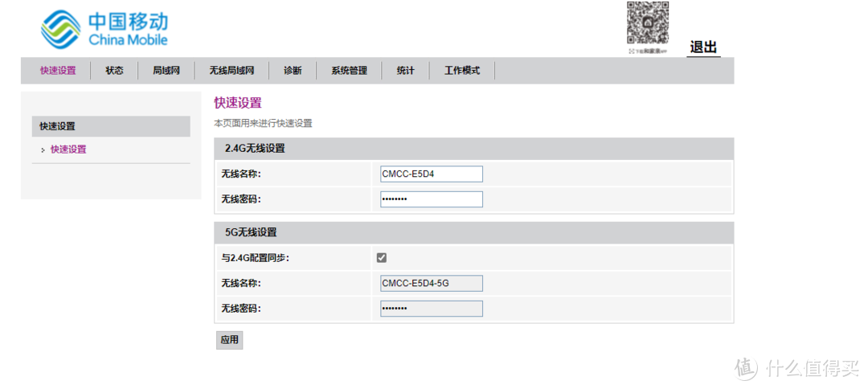Click the QR code image
Image resolution: width=868 pixels, height=389 pixels.
pos(648,23)
